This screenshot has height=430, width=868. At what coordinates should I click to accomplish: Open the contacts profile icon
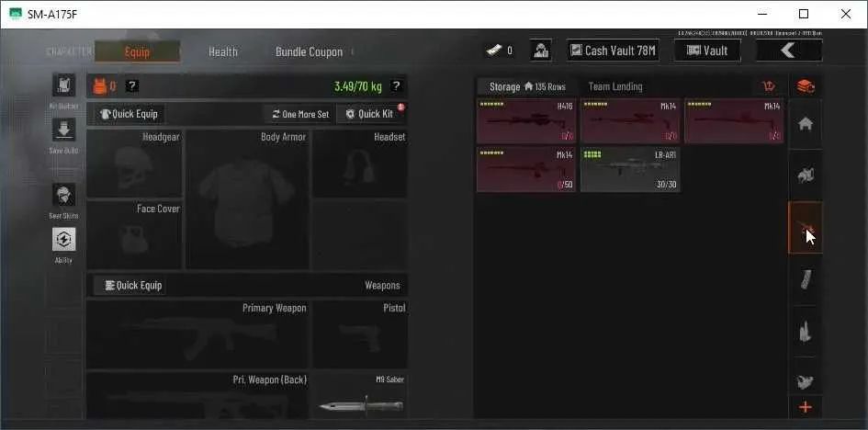540,51
